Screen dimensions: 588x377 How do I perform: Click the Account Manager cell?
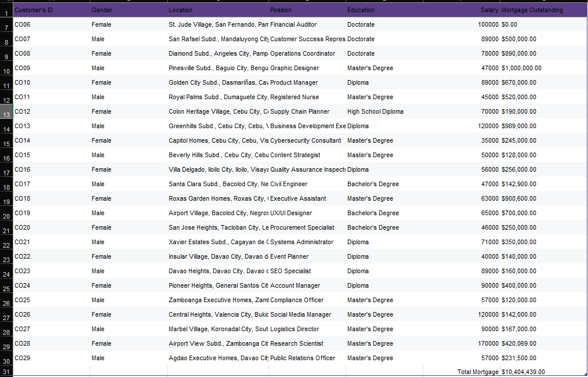click(x=307, y=285)
